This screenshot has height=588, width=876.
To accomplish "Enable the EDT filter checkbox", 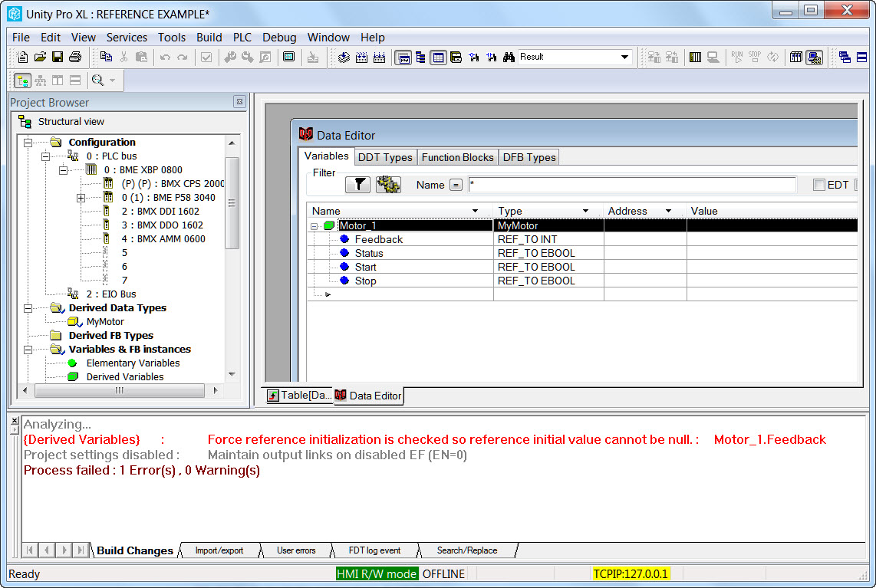I will (x=819, y=185).
